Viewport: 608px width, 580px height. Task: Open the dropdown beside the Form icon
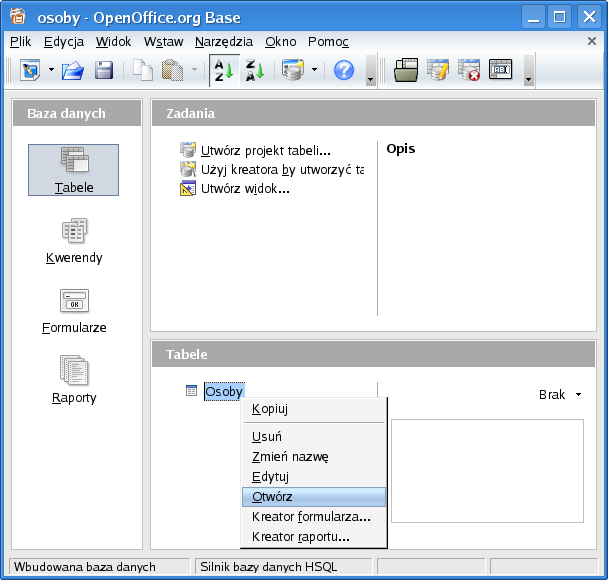point(314,70)
